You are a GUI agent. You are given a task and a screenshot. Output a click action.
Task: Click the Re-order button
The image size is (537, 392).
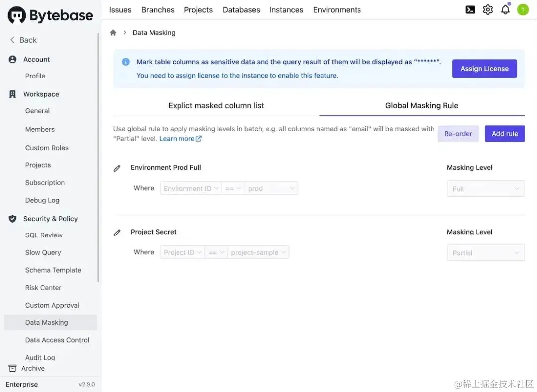tap(458, 134)
